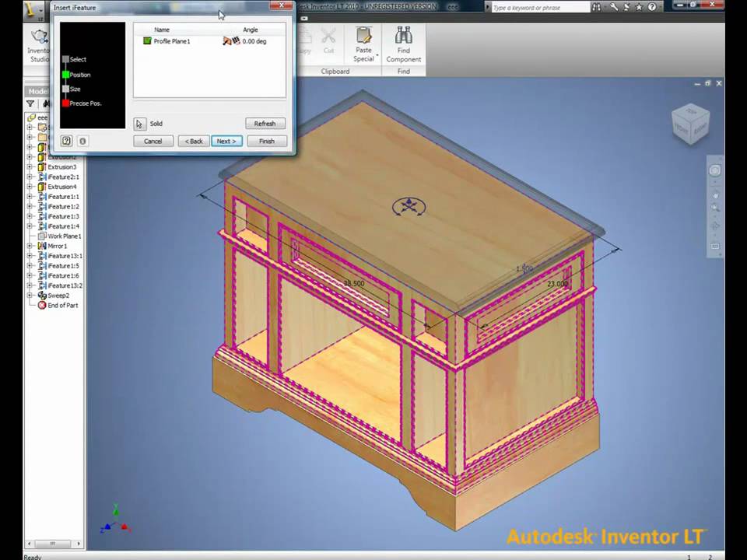Click the binoculars search icon in title bar

coord(597,7)
